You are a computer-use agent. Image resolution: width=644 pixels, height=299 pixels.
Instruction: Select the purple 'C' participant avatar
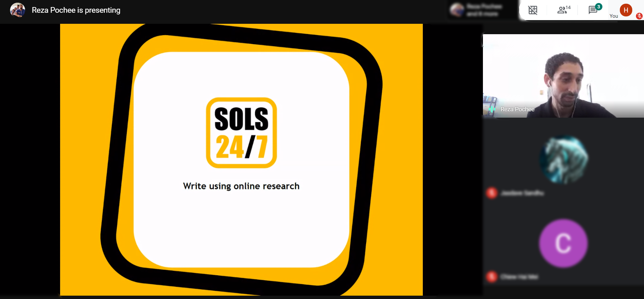[563, 243]
